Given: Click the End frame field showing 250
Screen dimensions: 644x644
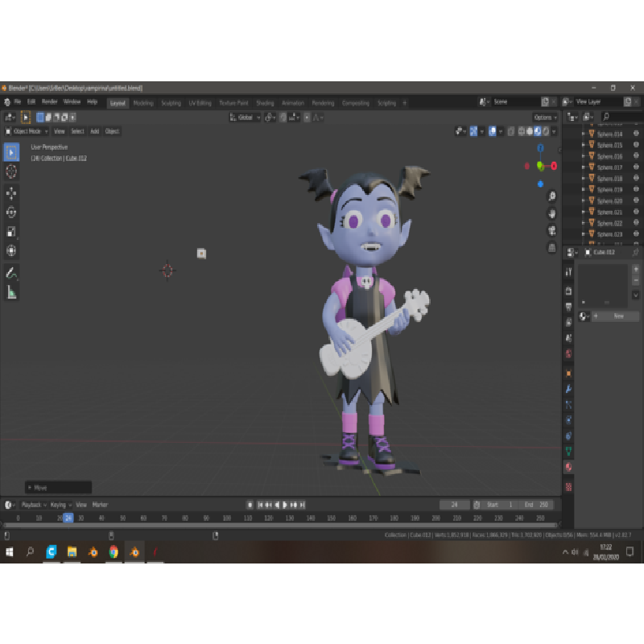Looking at the screenshot, I should 536,505.
